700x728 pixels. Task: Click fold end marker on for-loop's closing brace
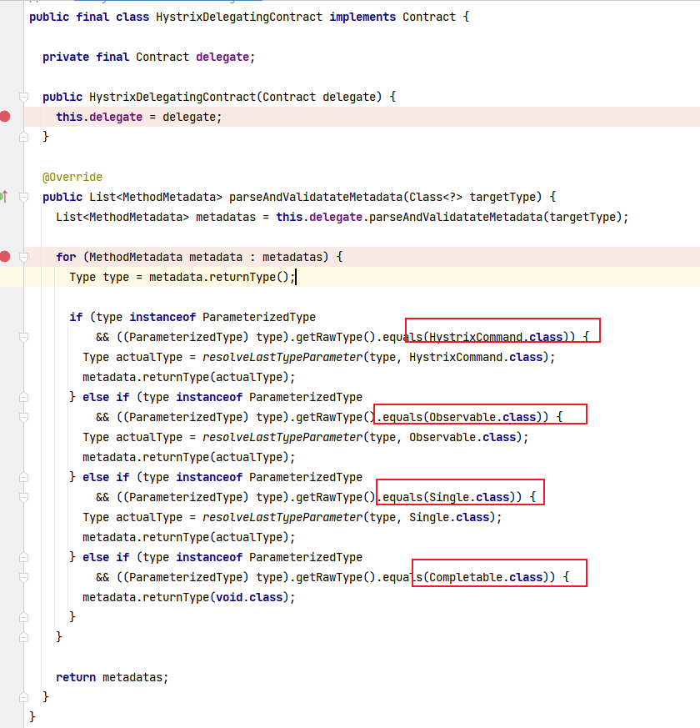point(23,637)
